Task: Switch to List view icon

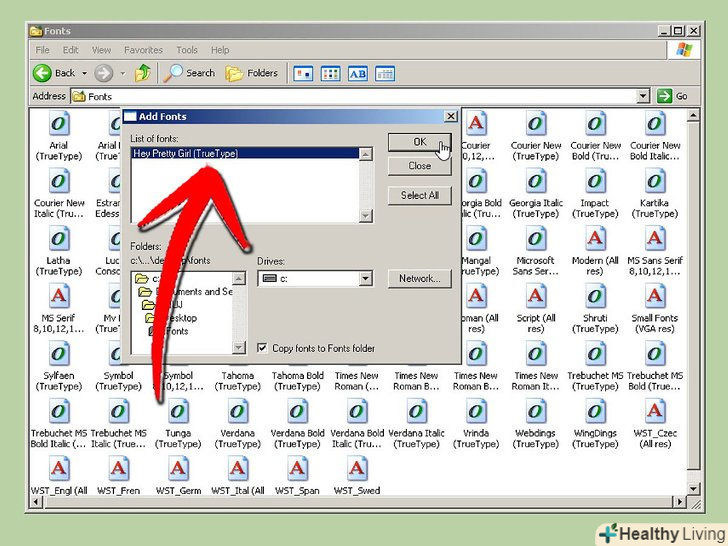Action: pos(330,73)
